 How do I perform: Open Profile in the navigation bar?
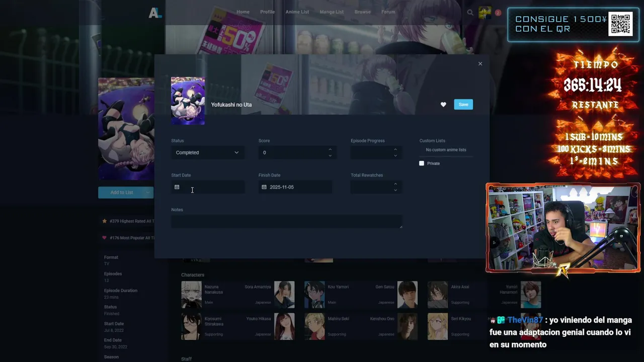(267, 12)
